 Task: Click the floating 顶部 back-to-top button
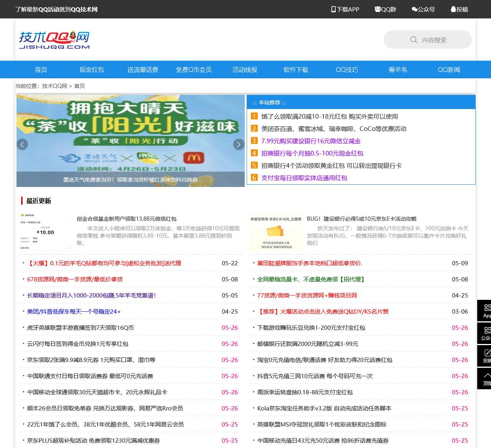click(x=484, y=379)
